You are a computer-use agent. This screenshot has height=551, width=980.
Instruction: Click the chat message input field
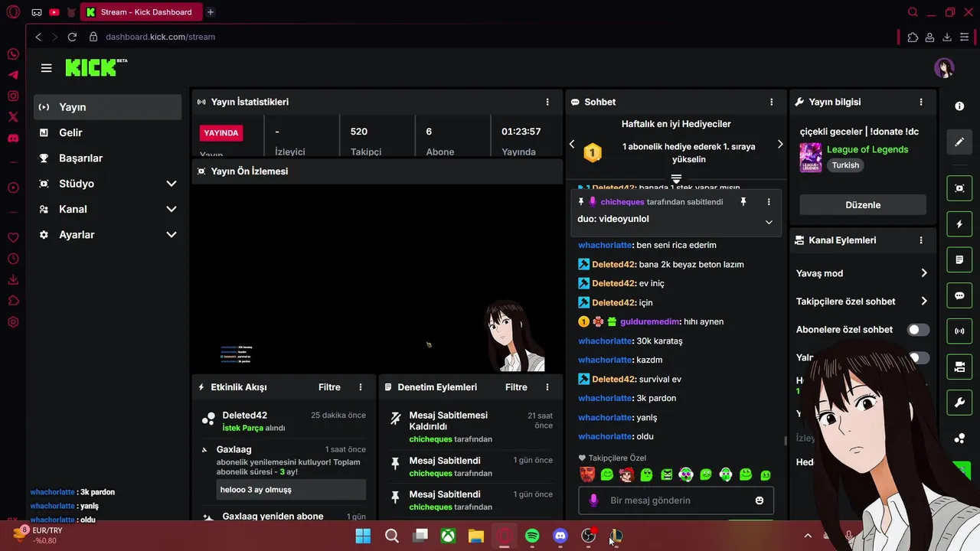click(x=676, y=500)
